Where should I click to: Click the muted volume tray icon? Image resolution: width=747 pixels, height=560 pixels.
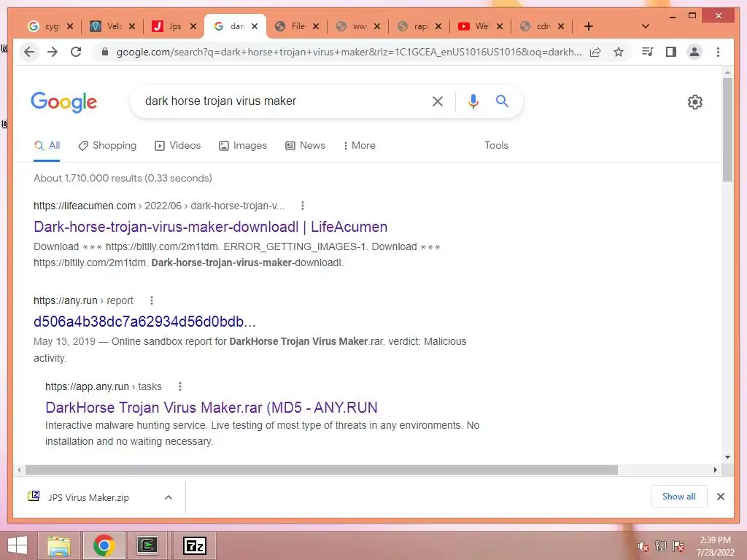click(x=643, y=547)
